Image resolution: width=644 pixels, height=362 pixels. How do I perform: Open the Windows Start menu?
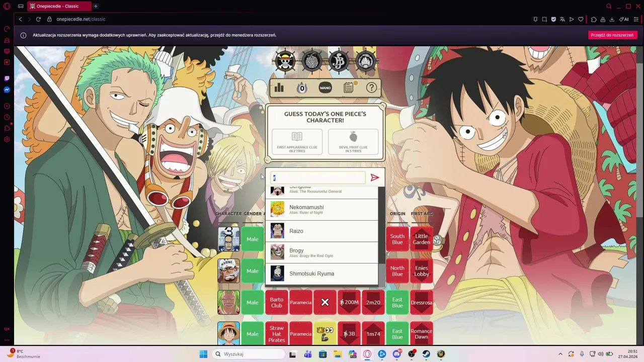[203, 354]
